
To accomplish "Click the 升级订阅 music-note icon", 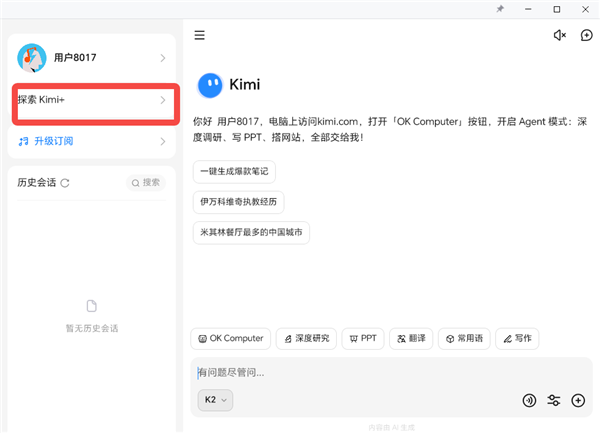I will click(x=23, y=142).
